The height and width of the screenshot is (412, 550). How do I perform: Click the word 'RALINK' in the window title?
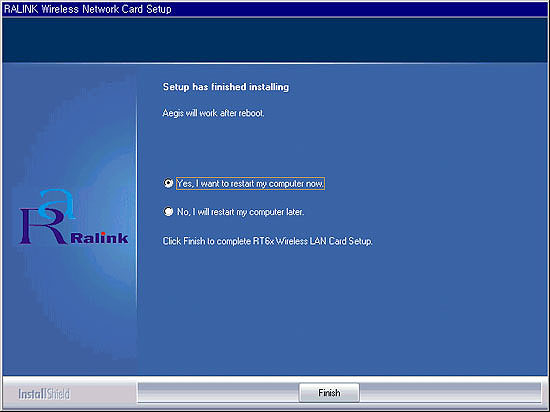coord(21,9)
